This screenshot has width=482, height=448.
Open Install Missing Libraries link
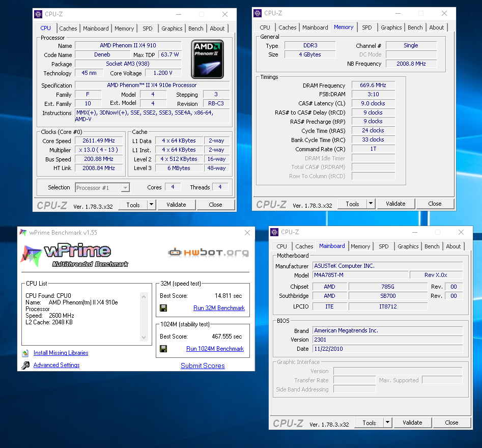pos(61,353)
